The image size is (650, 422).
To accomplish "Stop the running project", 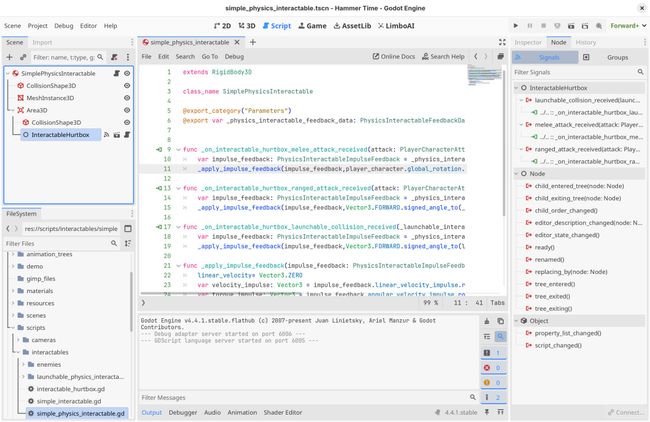I will pos(543,26).
